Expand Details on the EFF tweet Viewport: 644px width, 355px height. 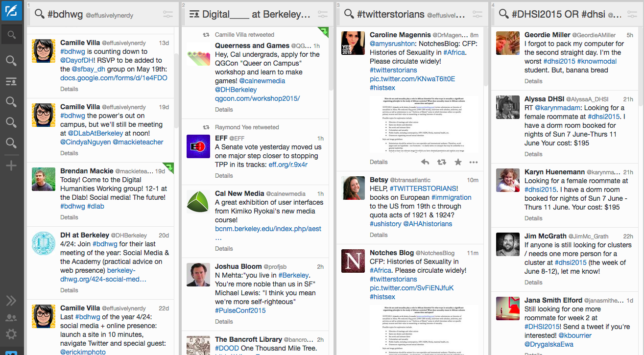(x=224, y=176)
